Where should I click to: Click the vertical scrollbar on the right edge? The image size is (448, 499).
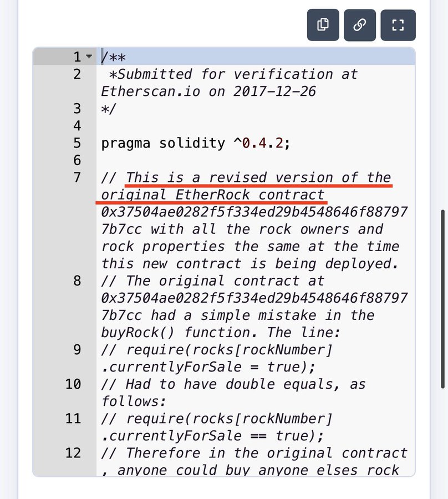pyautogui.click(x=442, y=298)
